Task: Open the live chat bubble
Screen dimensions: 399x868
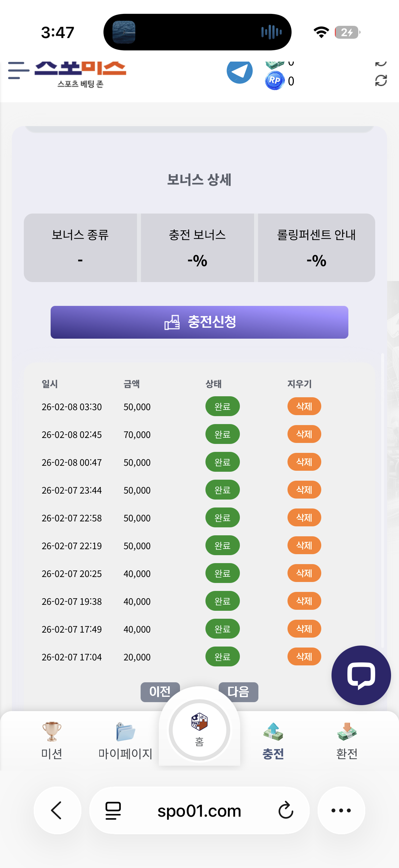Action: pyautogui.click(x=361, y=675)
